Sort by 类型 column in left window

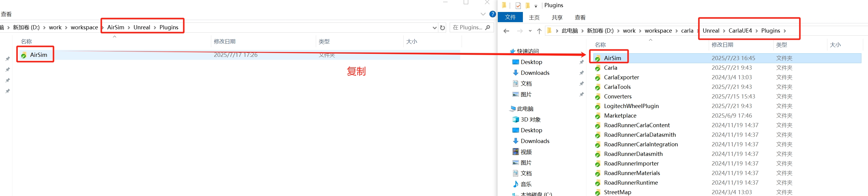324,42
